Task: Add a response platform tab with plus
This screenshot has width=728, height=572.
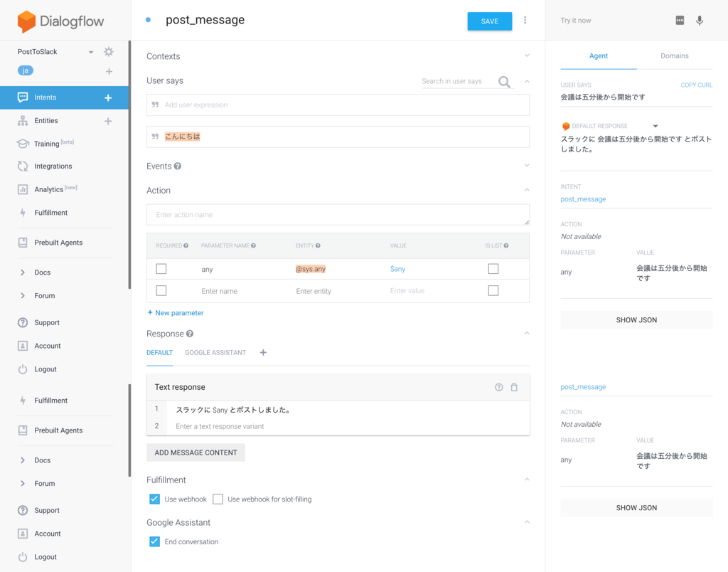Action: pyautogui.click(x=263, y=353)
